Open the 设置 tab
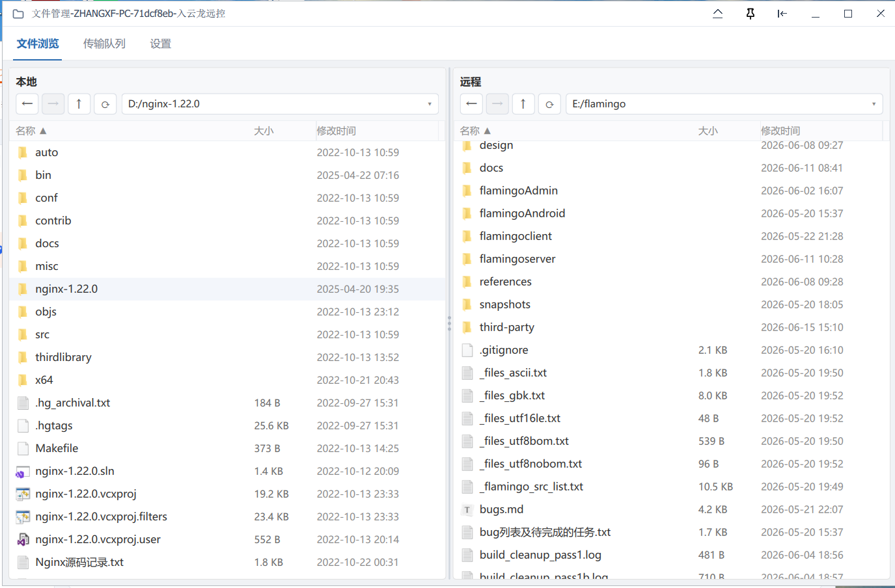 pyautogui.click(x=160, y=44)
